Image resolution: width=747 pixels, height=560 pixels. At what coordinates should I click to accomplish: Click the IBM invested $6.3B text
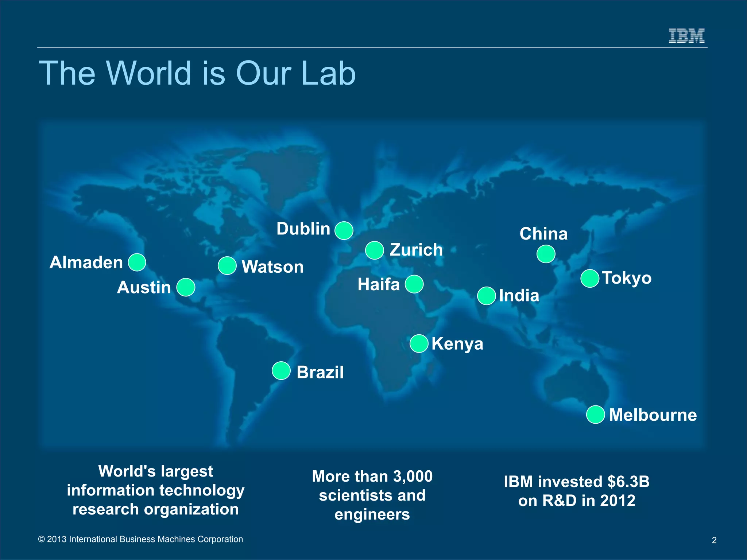pos(577,491)
